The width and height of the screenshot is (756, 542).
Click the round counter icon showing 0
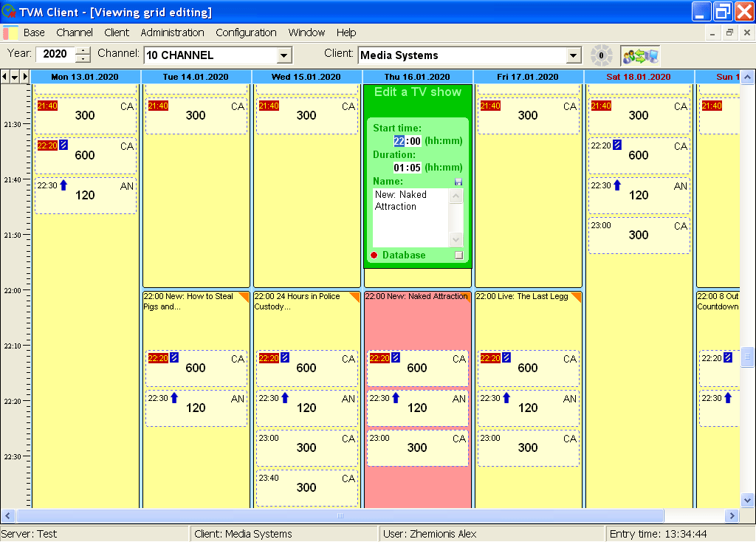(601, 55)
